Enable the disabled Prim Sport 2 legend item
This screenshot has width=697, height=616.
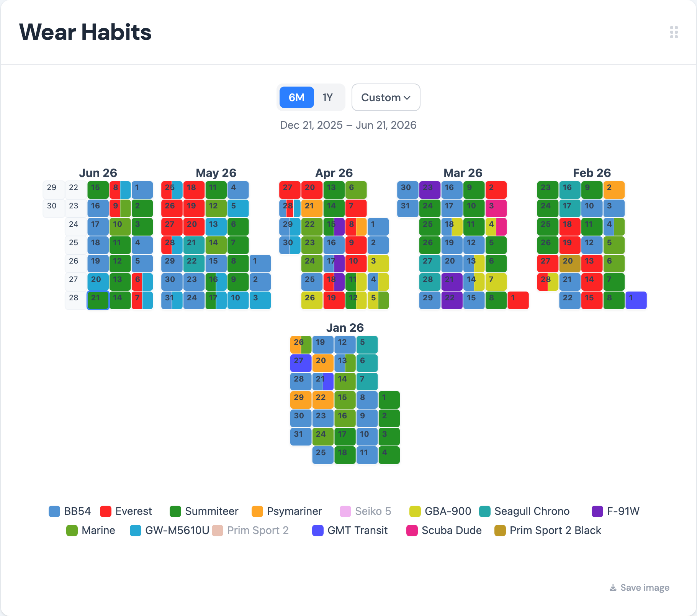pos(250,531)
